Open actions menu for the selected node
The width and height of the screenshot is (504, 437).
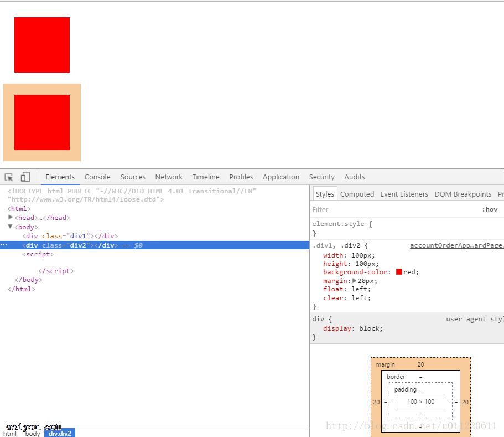(x=4, y=245)
